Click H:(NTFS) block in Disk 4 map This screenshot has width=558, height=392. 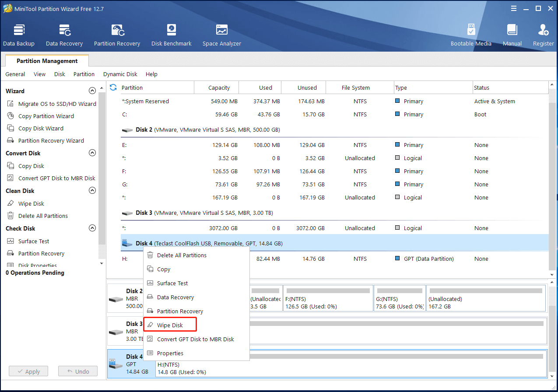tap(351, 364)
